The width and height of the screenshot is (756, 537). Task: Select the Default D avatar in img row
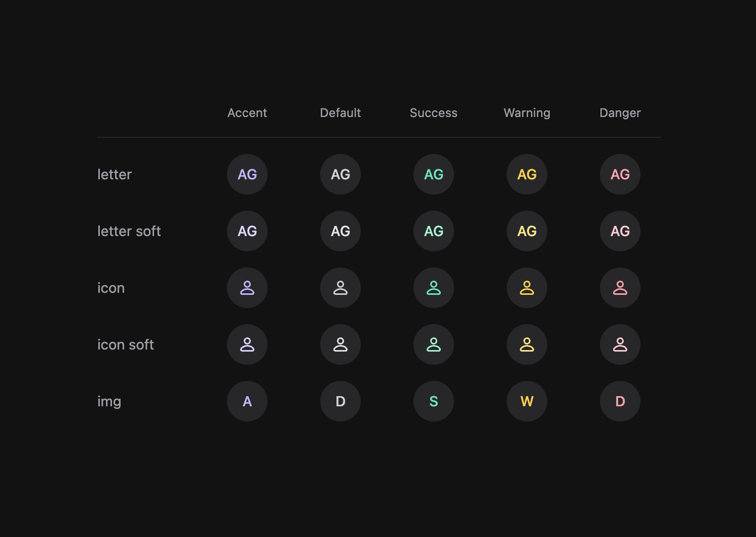341,401
